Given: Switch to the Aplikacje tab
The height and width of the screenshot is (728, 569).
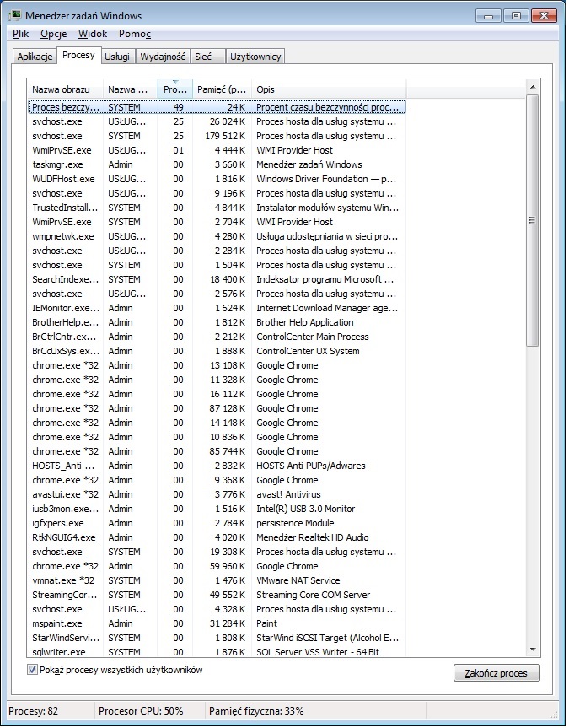Looking at the screenshot, I should tap(35, 57).
